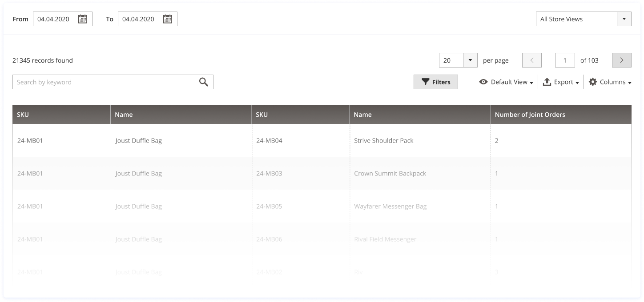Click the current page number field
Viewport: 644px width, 302px height.
pos(565,60)
